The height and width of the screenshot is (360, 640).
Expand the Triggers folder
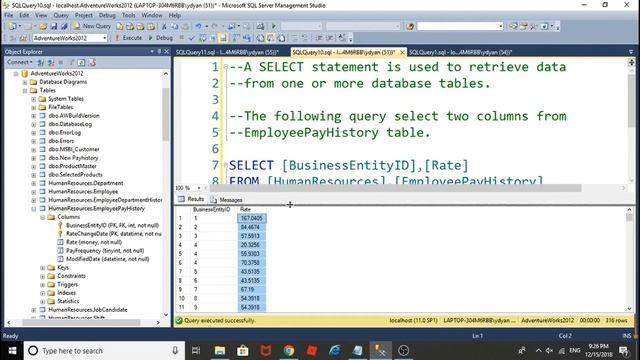tap(42, 284)
